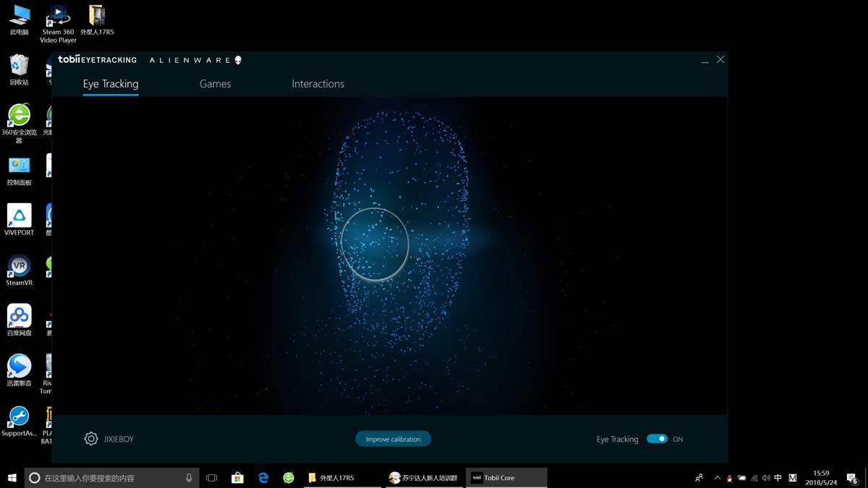Switch to the Interactions tab
This screenshot has height=488, width=868.
(318, 84)
